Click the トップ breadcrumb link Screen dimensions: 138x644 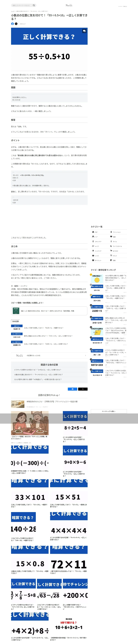click(13, 11)
